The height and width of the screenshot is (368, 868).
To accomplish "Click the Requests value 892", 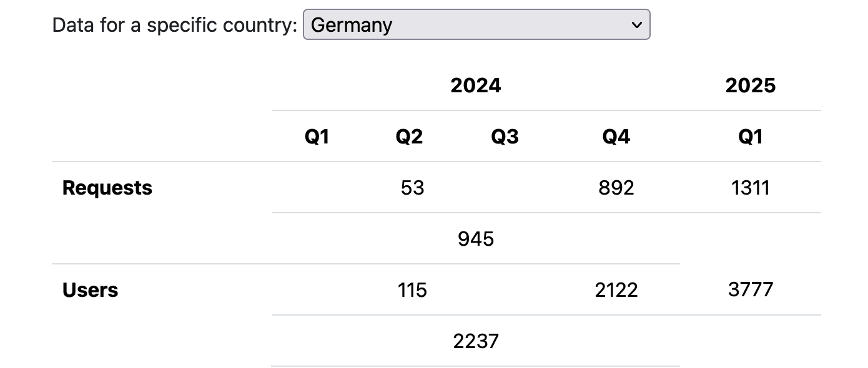I will [616, 188].
